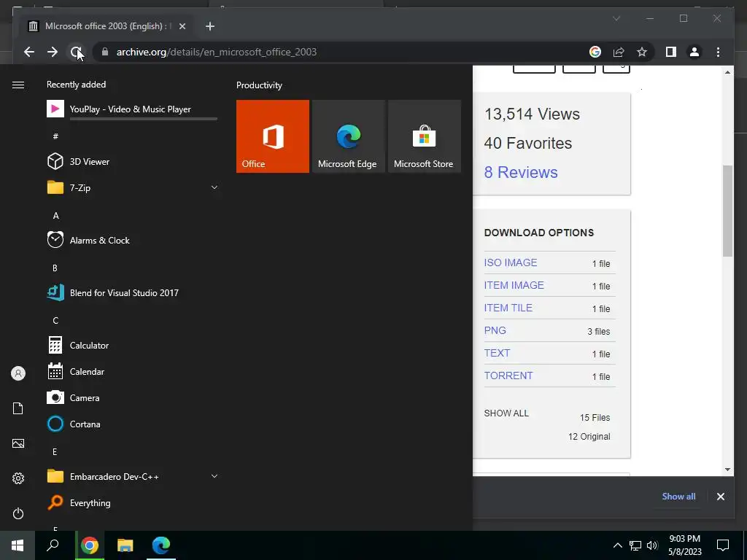The height and width of the screenshot is (560, 747).
Task: Click the Google icon in address bar
Action: click(595, 52)
